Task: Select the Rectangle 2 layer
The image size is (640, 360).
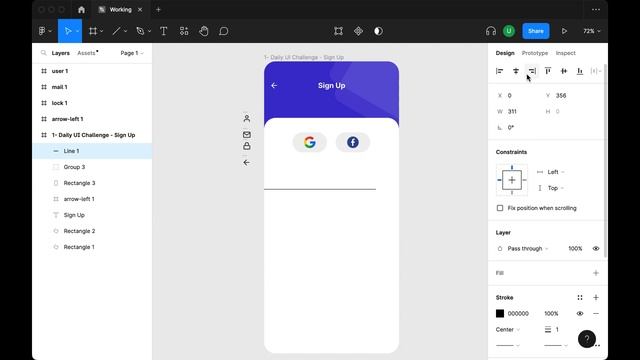Action: point(92,231)
